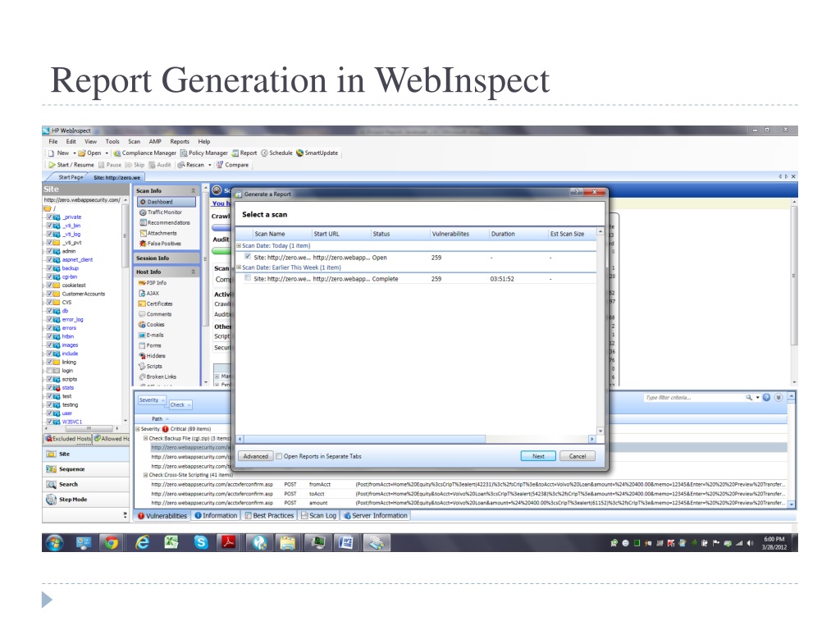Click the Schedule clock icon

coord(264,153)
